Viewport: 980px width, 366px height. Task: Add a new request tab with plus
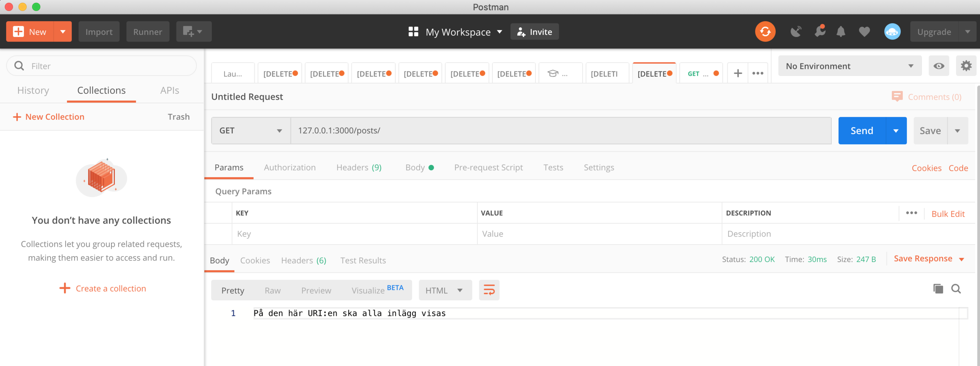pos(738,73)
